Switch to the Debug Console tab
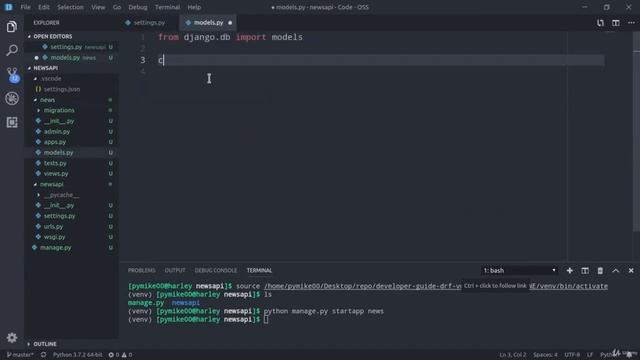 tap(216, 271)
